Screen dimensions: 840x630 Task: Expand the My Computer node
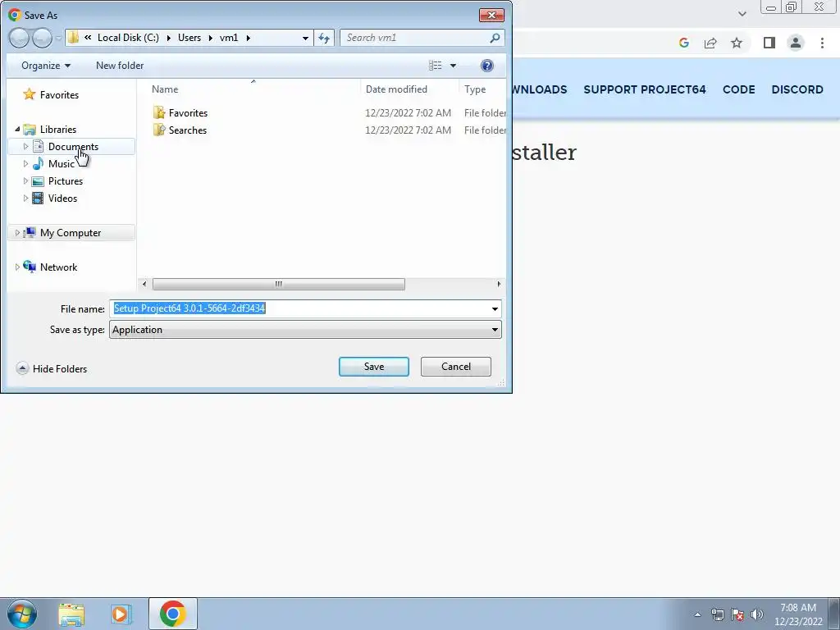(x=17, y=232)
